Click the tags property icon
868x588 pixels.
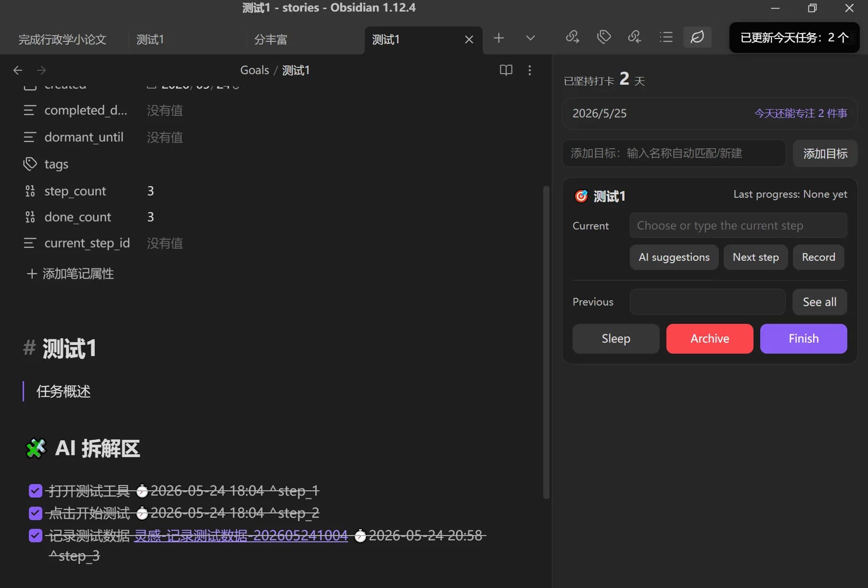[x=30, y=164]
